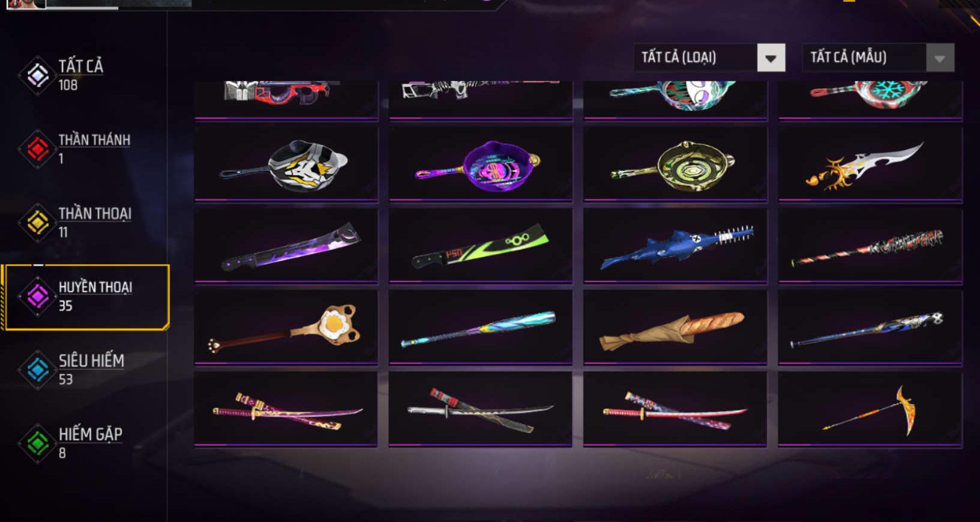Choose the red and blue katana skin
Viewport: 980px width, 522px height.
pos(675,410)
